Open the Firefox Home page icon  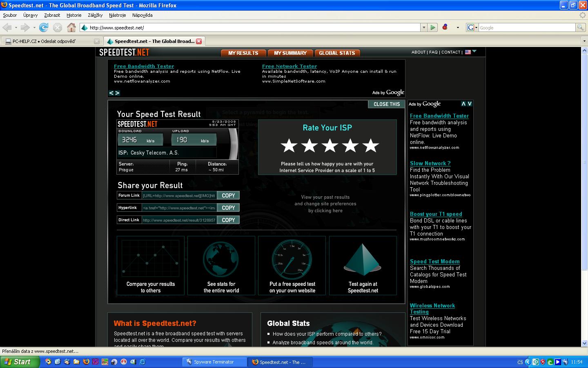[71, 27]
